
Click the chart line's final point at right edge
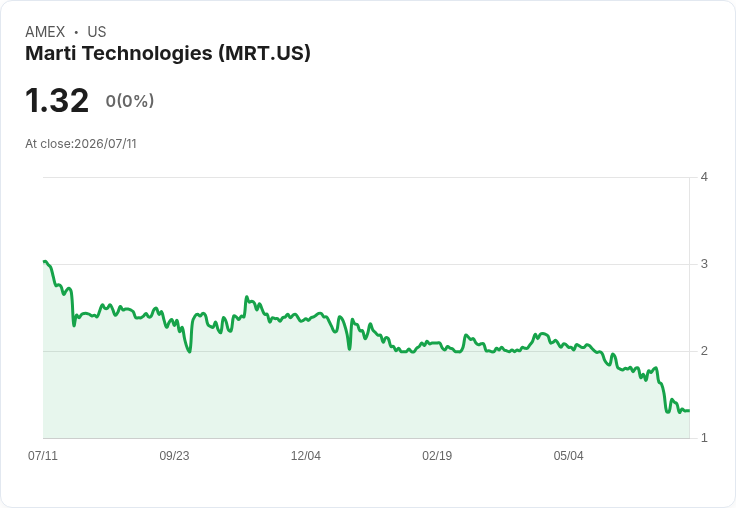pyautogui.click(x=688, y=411)
